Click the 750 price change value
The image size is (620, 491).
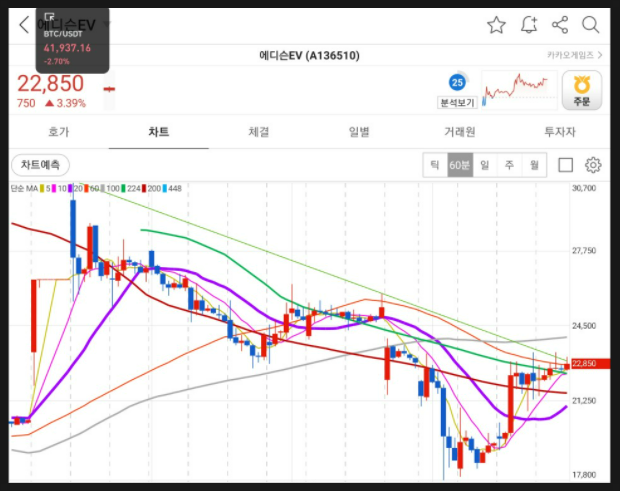tap(26, 104)
